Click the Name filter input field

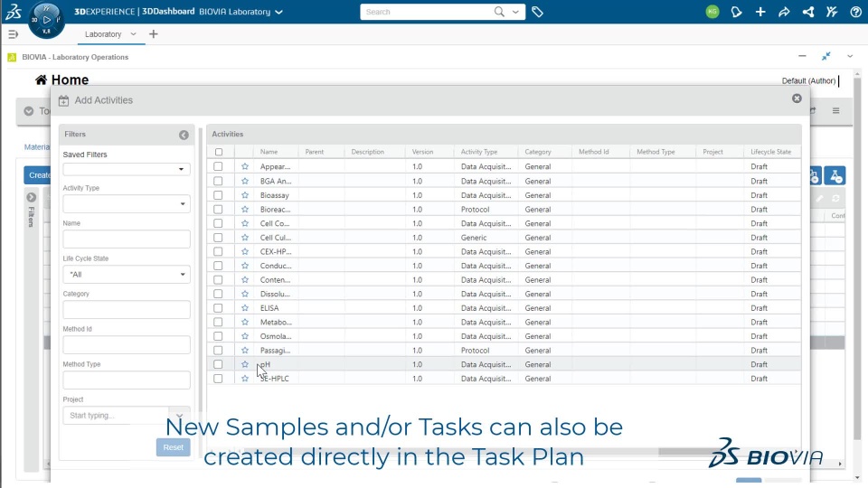[x=127, y=239]
